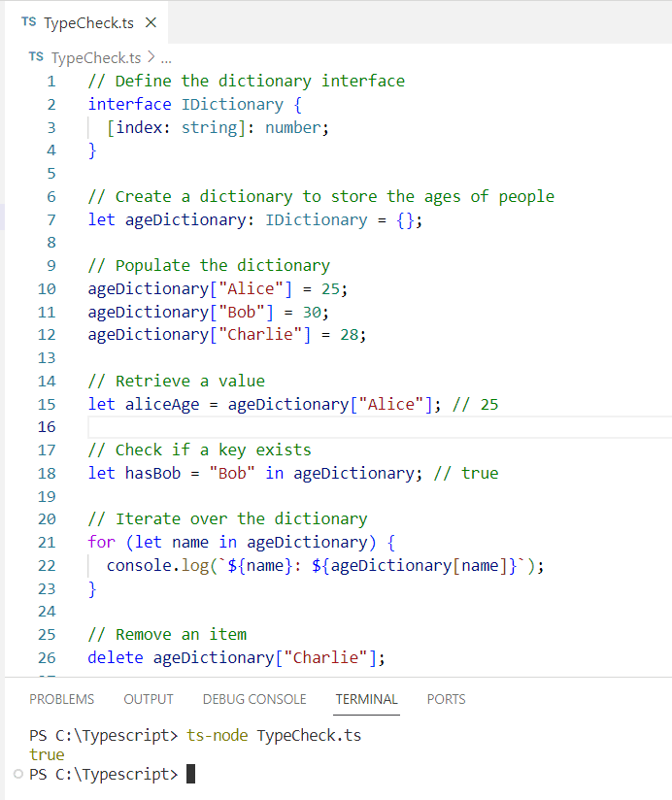
Task: Open the OUTPUT panel tab
Action: 149,699
